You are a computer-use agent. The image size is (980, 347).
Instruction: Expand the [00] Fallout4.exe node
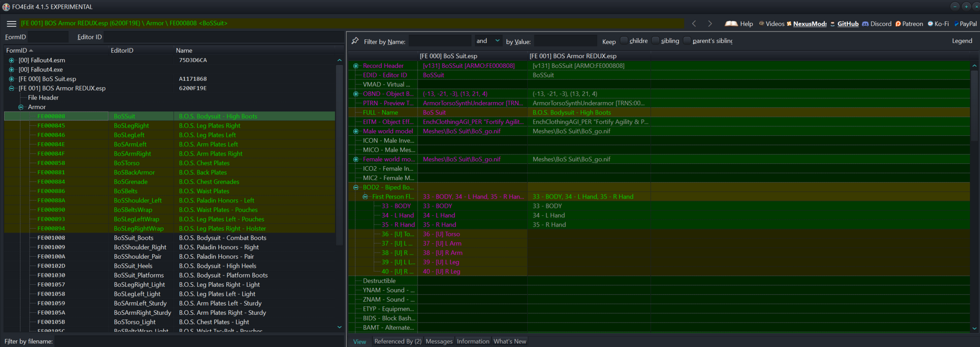11,69
